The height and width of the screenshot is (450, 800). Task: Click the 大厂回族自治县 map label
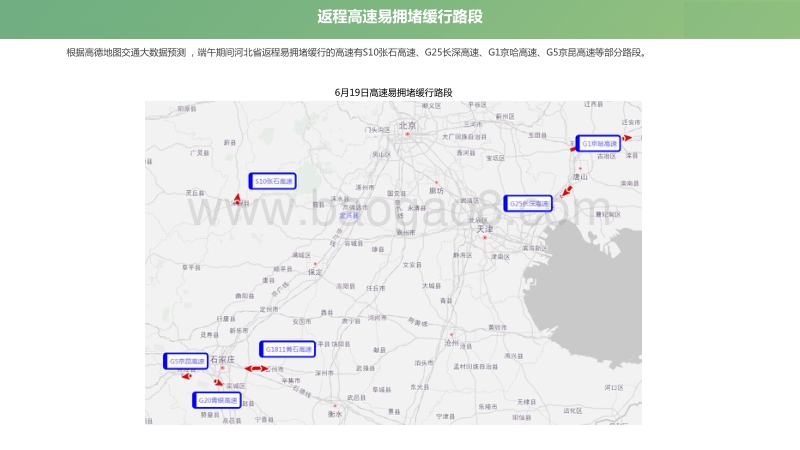point(464,137)
